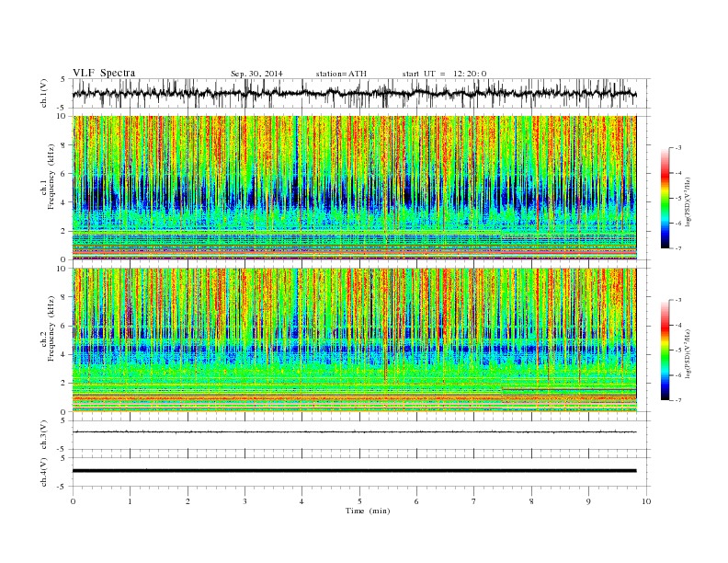Select the ch.2 "Frequency (kHz)" axis title
This screenshot has width=728, height=563.
click(x=51, y=328)
